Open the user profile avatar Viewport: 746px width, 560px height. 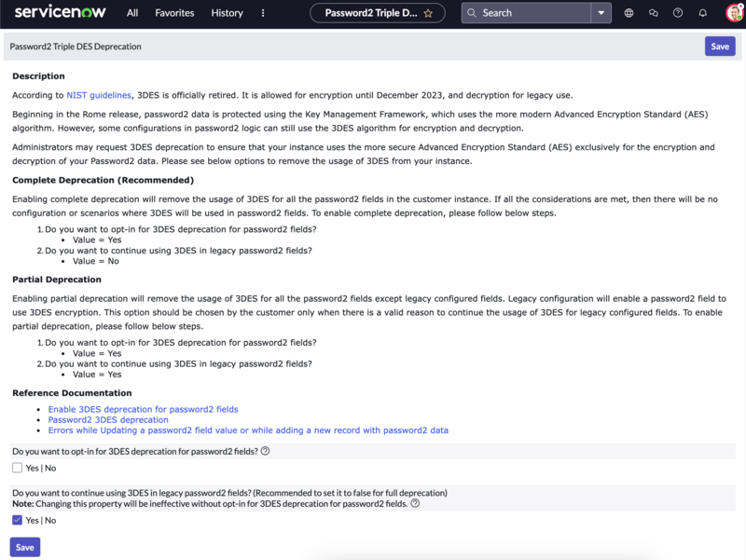[x=735, y=13]
